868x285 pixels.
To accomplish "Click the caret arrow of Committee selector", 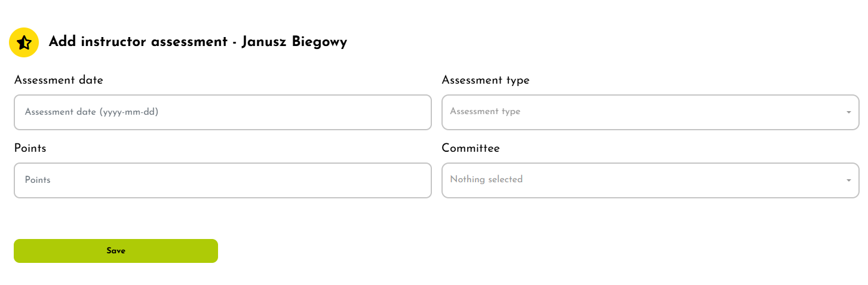I will pos(848,180).
